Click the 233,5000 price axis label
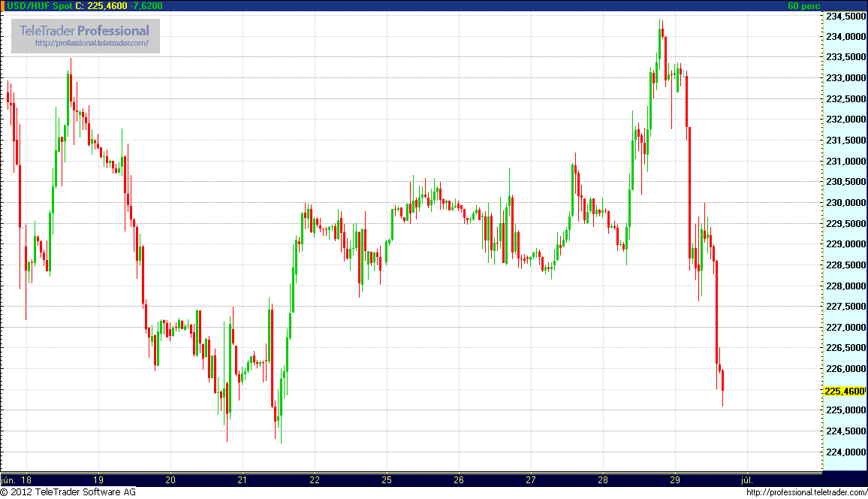The height and width of the screenshot is (499, 868). point(846,57)
